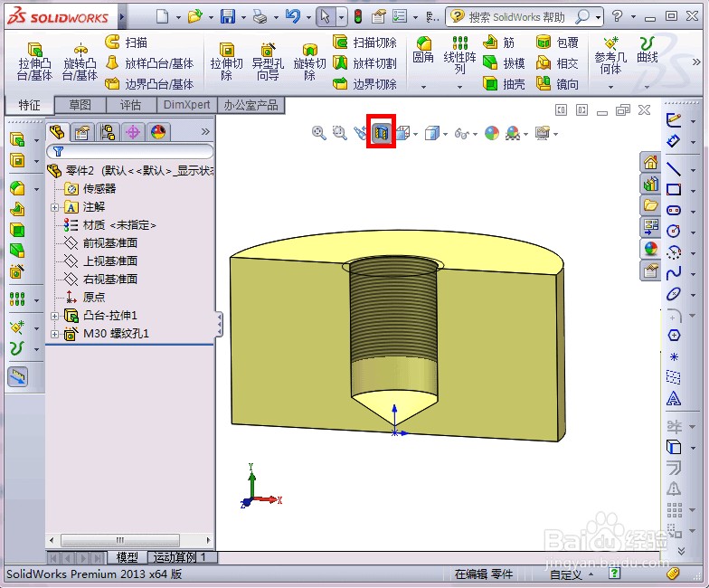Click the 曲线 curves tool
This screenshot has width=709, height=588.
(x=648, y=50)
